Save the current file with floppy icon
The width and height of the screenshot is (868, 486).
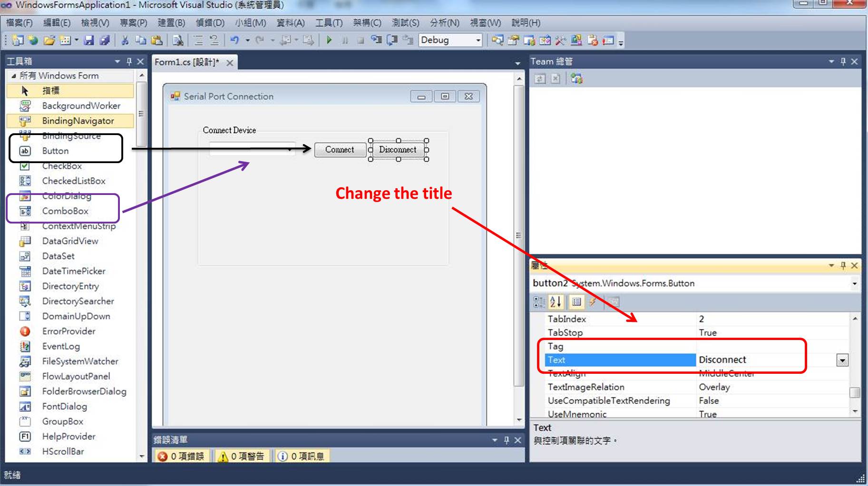89,40
